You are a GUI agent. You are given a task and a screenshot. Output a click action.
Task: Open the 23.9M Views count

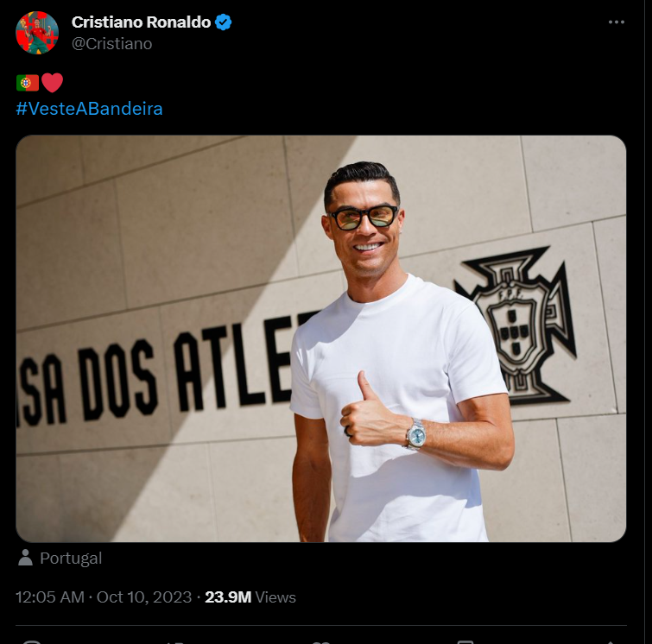(250, 597)
